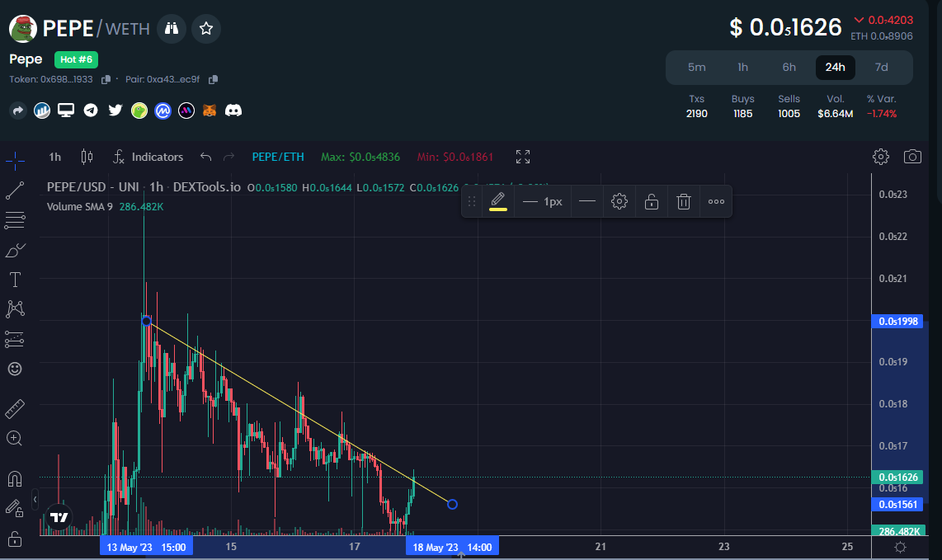Viewport: 942px width, 560px height.
Task: Select the long position forecasting tool
Action: tap(15, 339)
